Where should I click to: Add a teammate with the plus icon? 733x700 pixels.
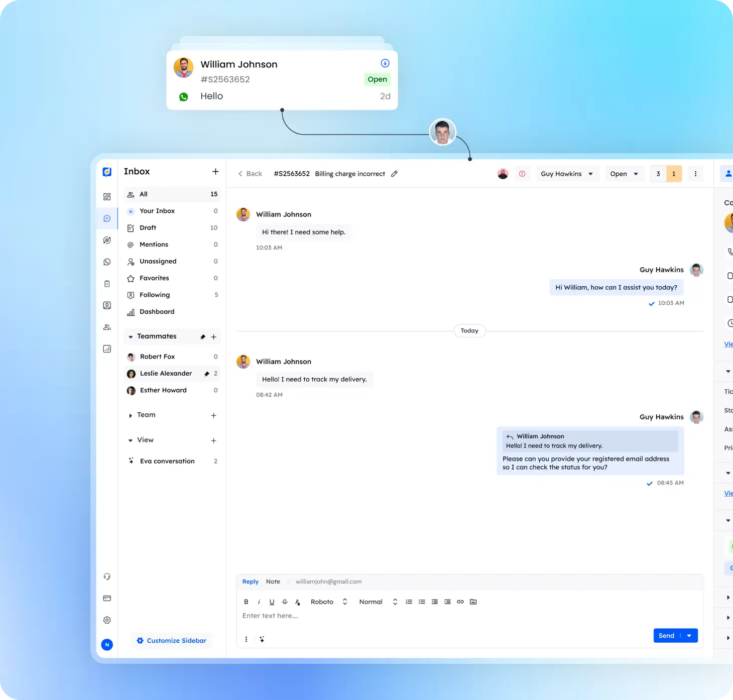[214, 337]
